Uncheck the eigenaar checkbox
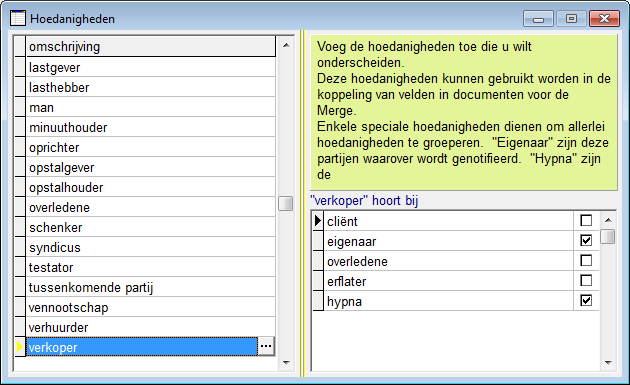Image resolution: width=630 pixels, height=385 pixels. [x=586, y=240]
